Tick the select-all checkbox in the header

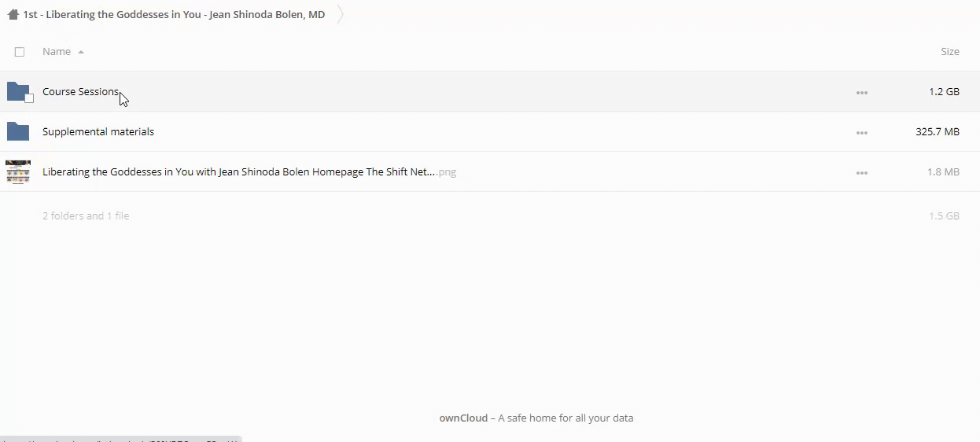[x=20, y=52]
